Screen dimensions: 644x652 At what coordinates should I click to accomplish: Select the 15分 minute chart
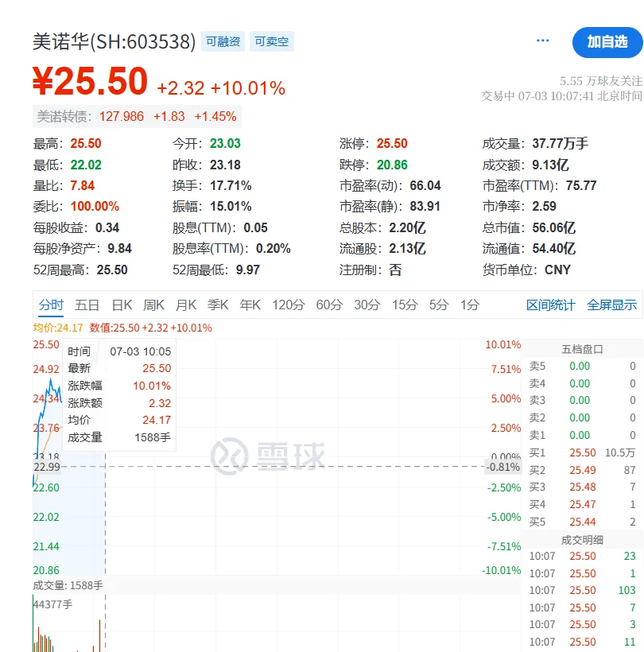pos(405,305)
